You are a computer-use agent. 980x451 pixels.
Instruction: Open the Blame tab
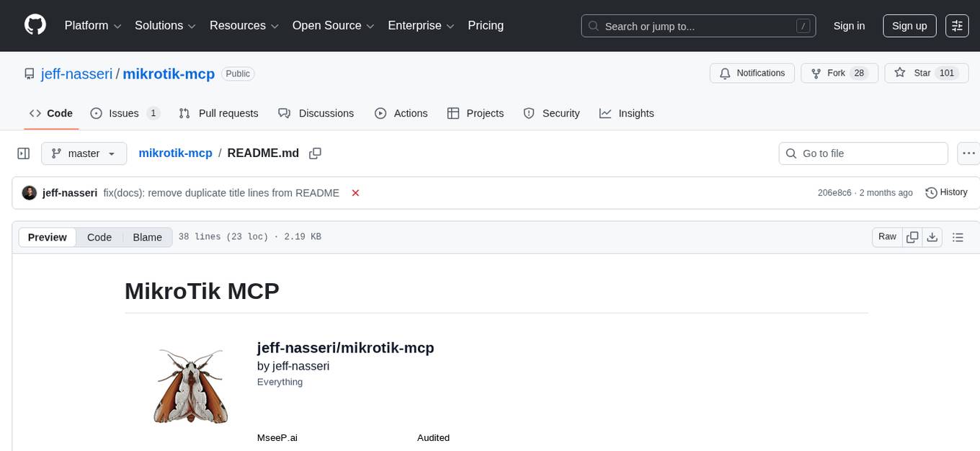(147, 237)
